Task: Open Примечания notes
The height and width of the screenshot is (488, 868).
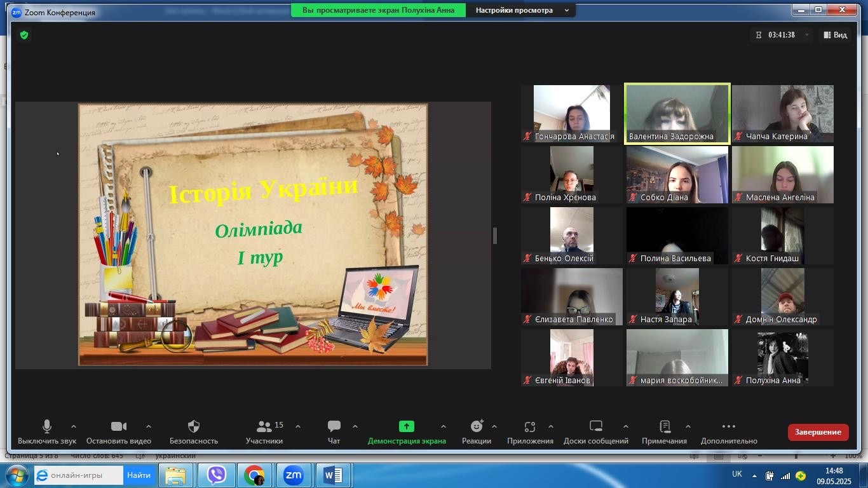Action: pos(665,432)
